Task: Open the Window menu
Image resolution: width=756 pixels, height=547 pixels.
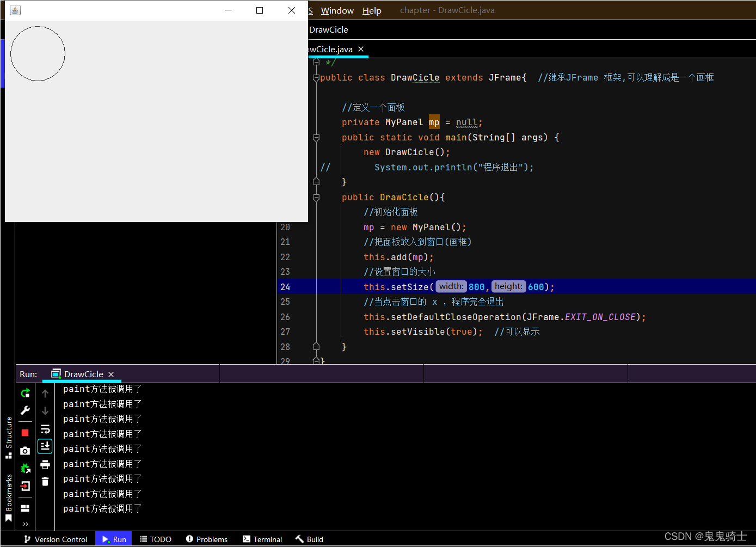Action: (337, 10)
